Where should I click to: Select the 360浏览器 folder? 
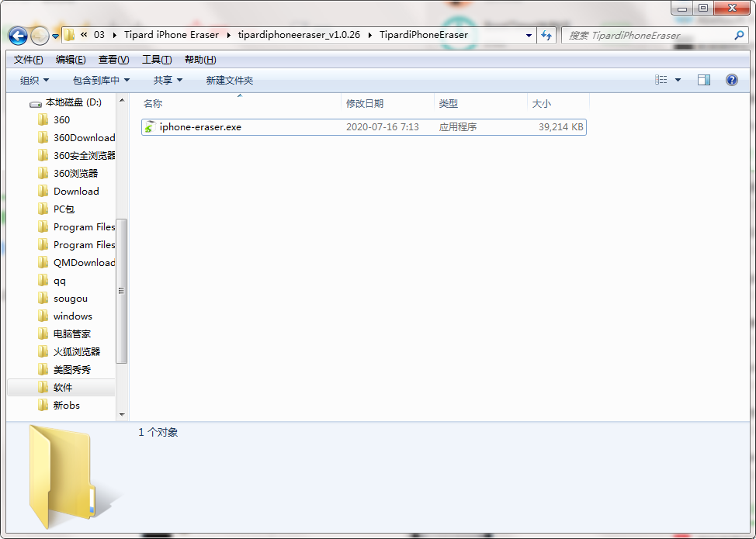(x=76, y=174)
